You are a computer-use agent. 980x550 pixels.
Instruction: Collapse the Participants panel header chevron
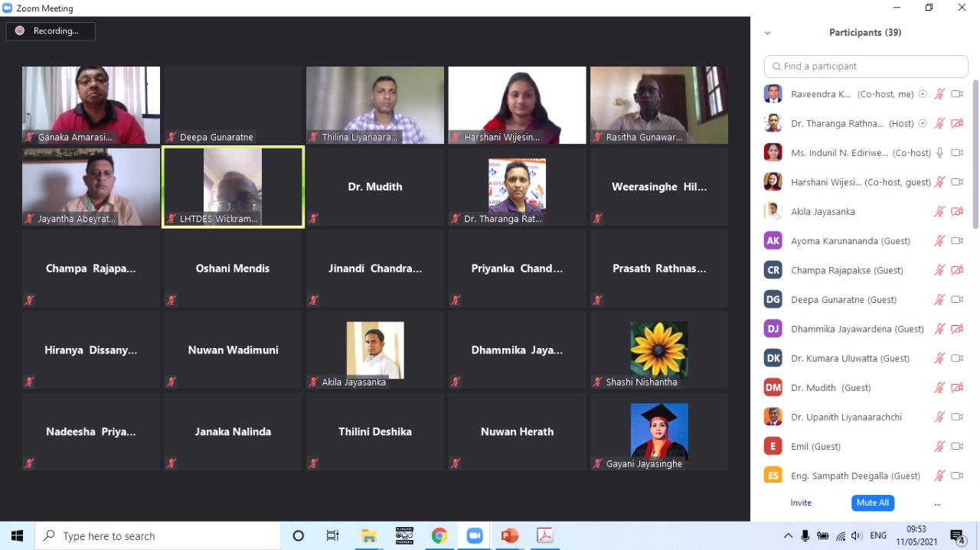click(767, 33)
